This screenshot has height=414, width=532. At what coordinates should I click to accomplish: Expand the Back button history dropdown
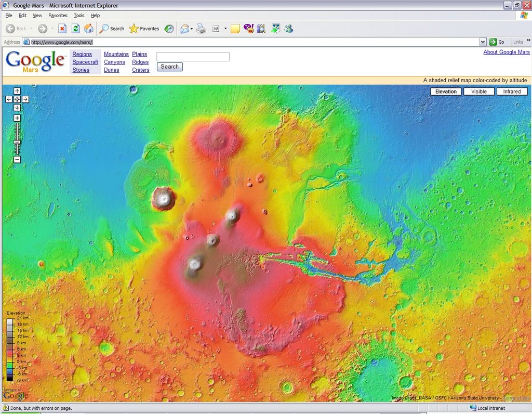pyautogui.click(x=31, y=29)
